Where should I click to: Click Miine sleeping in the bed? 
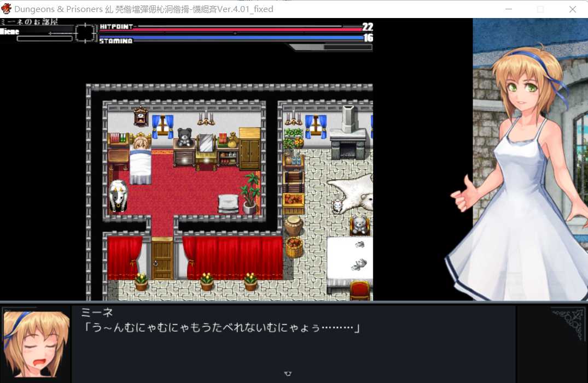coord(141,160)
